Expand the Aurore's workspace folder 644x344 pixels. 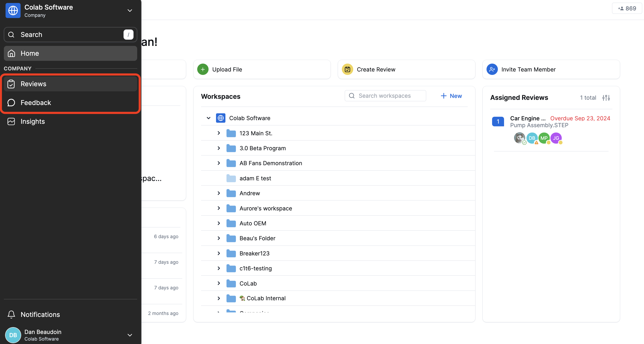tap(219, 208)
